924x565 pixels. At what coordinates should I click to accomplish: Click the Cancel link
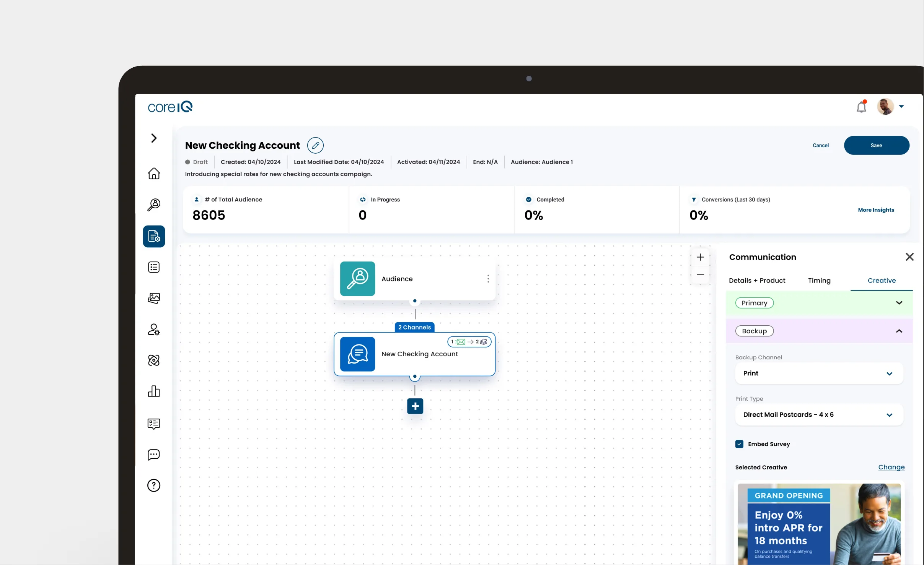coord(821,145)
